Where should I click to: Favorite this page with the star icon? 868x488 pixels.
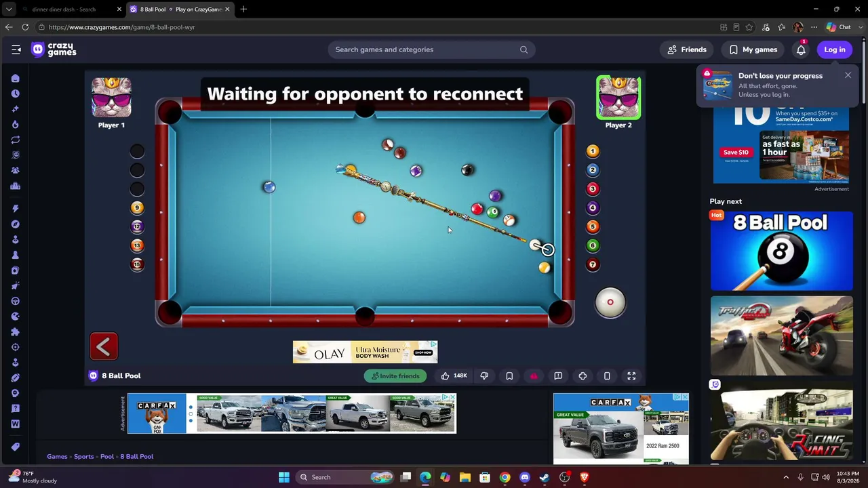pos(749,27)
